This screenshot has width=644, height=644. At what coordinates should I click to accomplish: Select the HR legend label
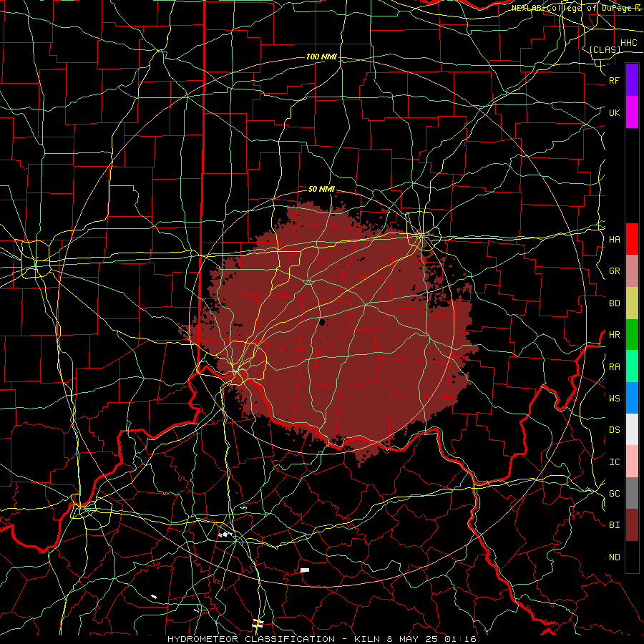(614, 335)
